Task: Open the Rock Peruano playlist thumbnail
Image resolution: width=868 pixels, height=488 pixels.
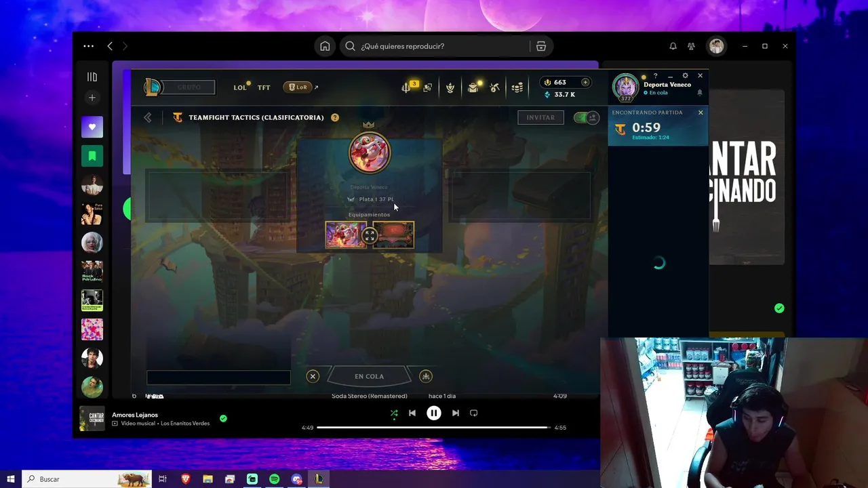Action: [92, 271]
